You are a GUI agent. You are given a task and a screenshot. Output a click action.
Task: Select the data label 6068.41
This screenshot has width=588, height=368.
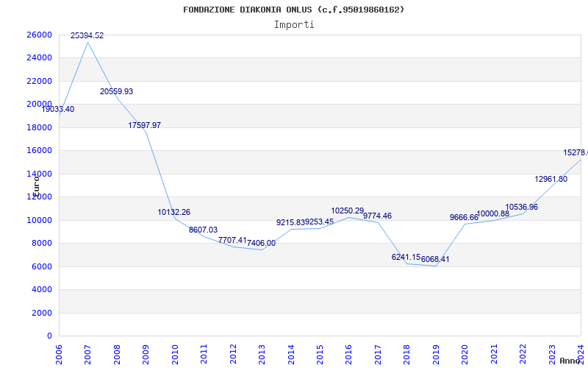[x=435, y=260]
